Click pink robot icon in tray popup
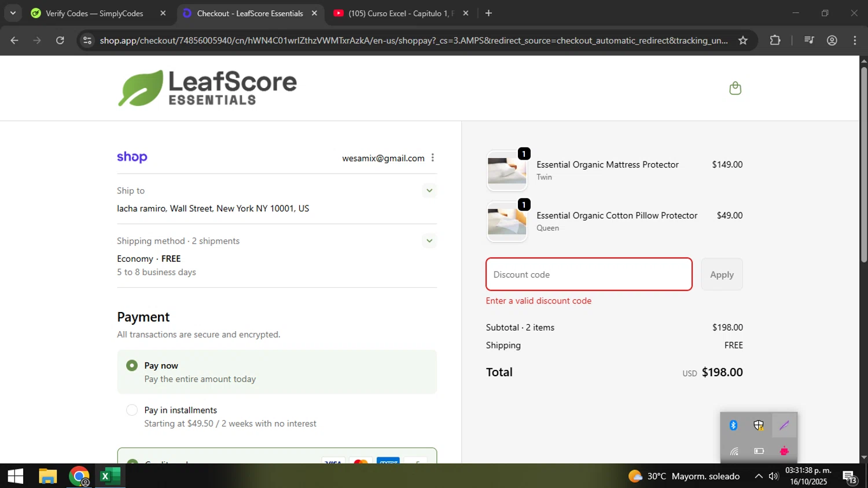 [x=784, y=451]
